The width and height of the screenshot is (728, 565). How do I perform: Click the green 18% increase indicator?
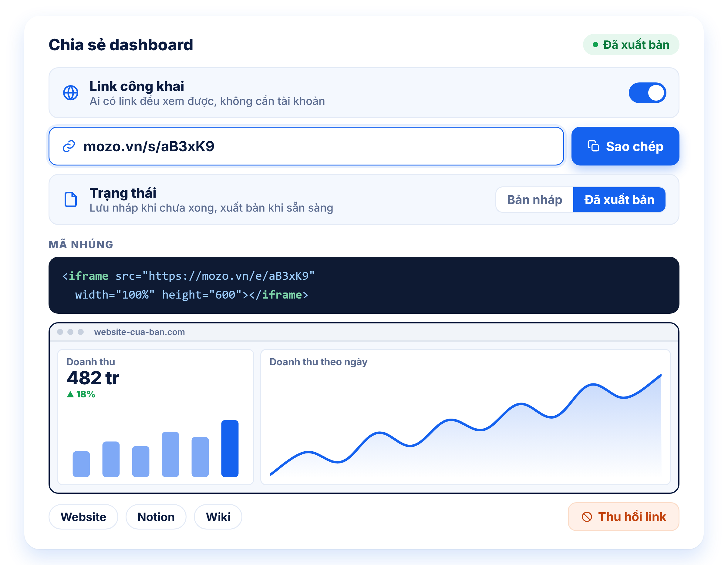pos(81,394)
